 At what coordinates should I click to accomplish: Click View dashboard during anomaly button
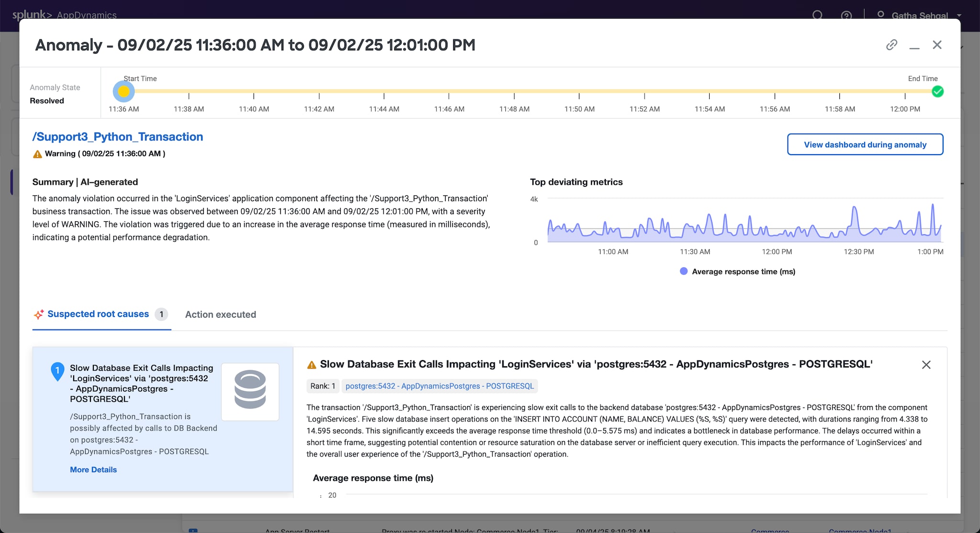click(865, 145)
